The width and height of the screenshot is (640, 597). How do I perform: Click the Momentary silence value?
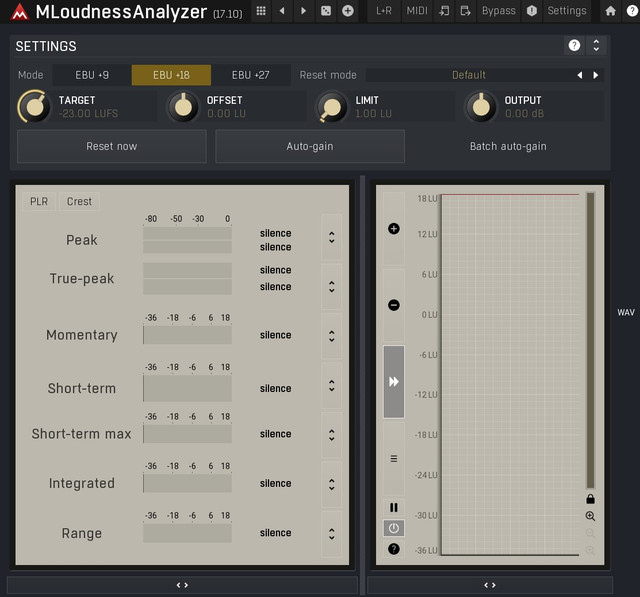click(276, 335)
